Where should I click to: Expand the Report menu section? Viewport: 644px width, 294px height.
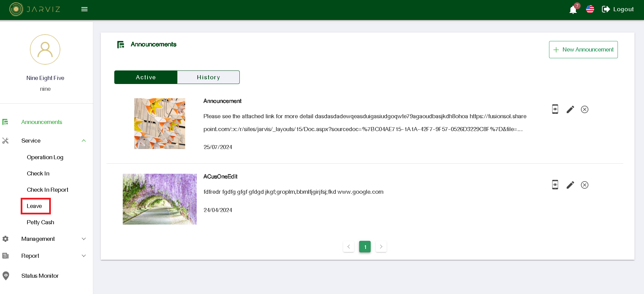[83, 256]
